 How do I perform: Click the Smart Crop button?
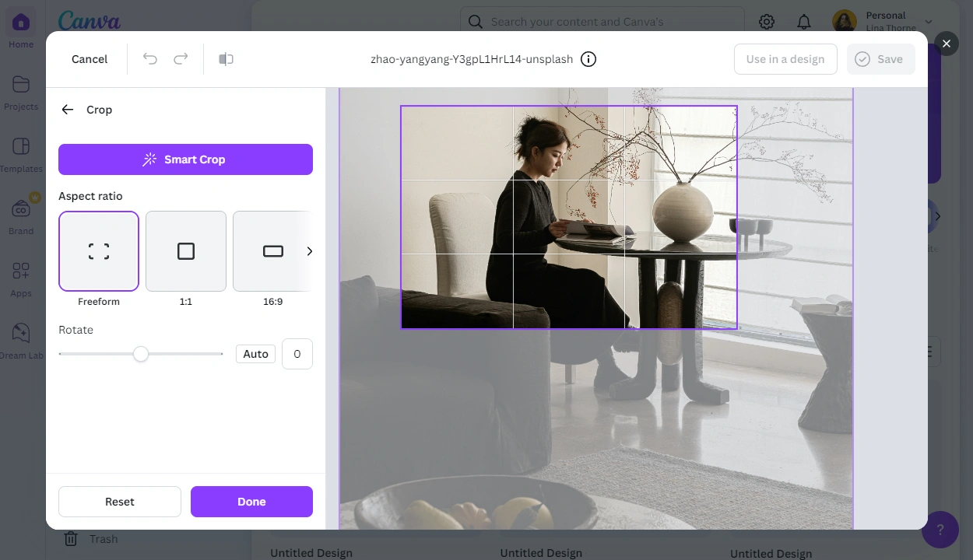185,159
